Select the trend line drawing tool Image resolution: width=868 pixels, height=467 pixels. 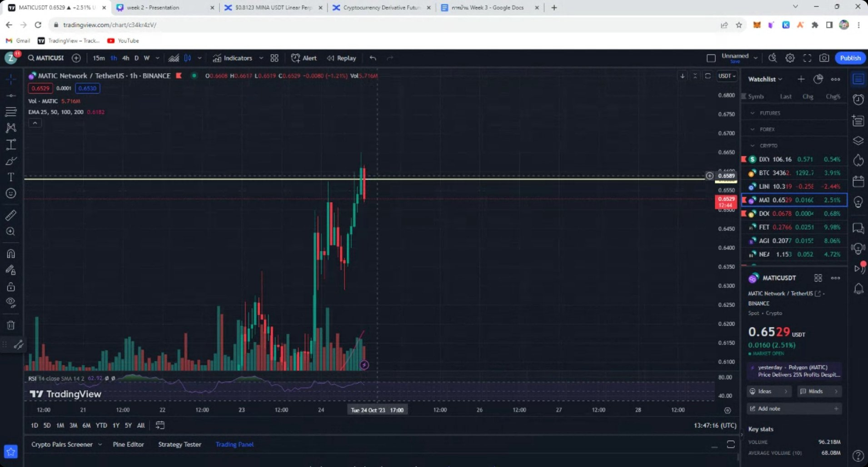(11, 96)
